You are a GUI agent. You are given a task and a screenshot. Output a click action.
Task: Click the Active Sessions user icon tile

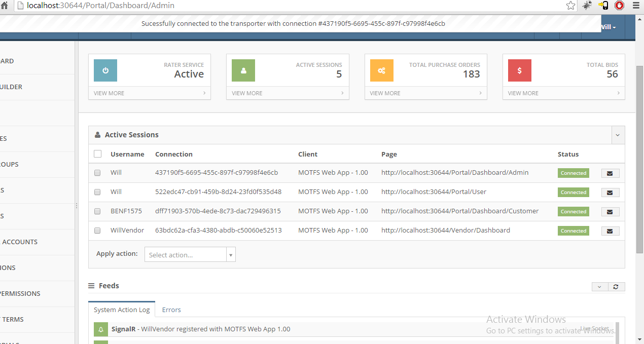243,70
